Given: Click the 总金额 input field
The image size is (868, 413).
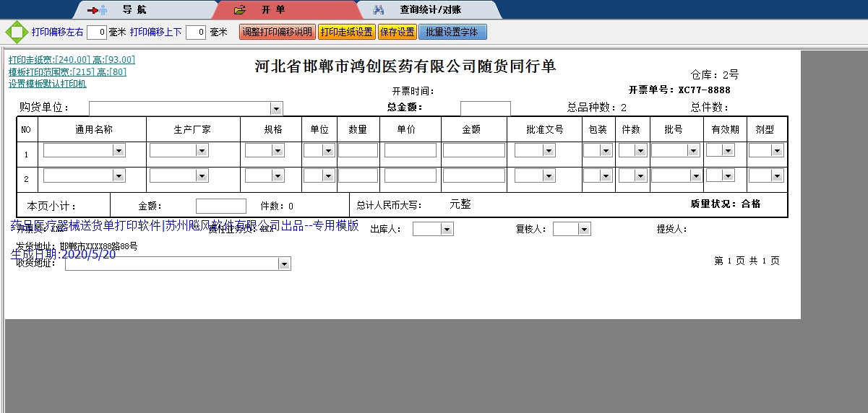Looking at the screenshot, I should pos(485,108).
